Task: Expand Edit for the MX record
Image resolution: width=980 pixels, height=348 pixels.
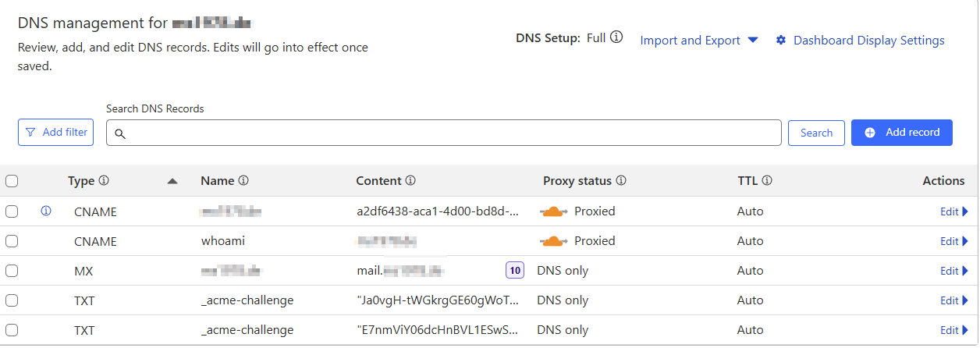Action: tap(953, 271)
